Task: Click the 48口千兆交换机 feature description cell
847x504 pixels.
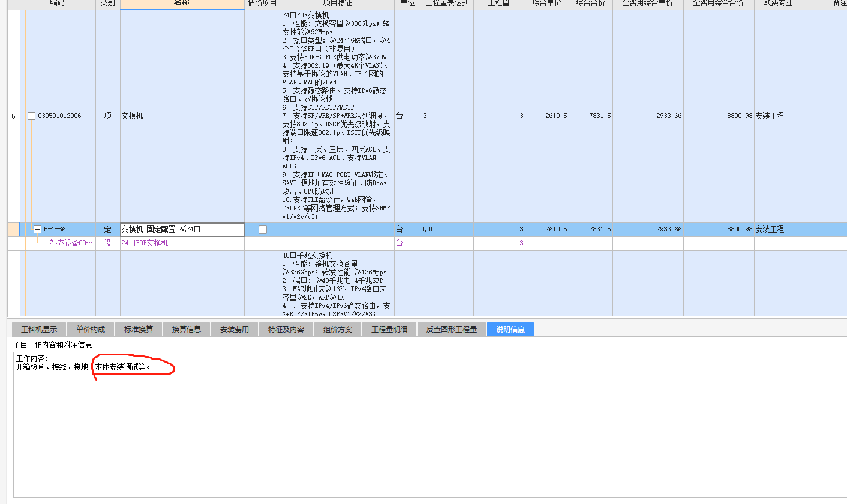Action: 337,284
